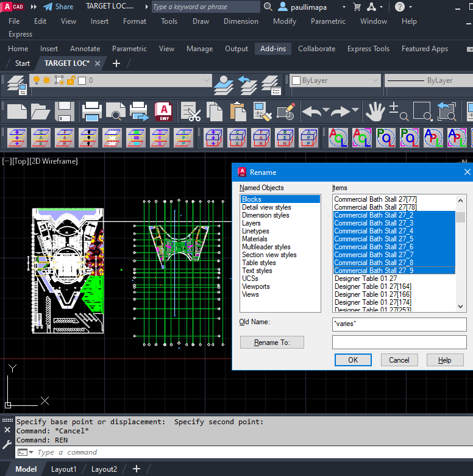Click the Copy clipboard icon
473x476 pixels.
215,112
